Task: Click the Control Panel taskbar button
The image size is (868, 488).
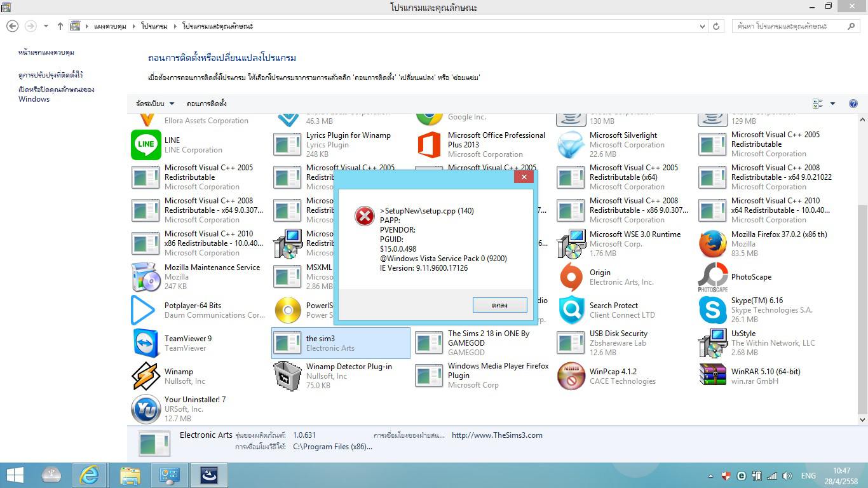Action: pyautogui.click(x=170, y=475)
